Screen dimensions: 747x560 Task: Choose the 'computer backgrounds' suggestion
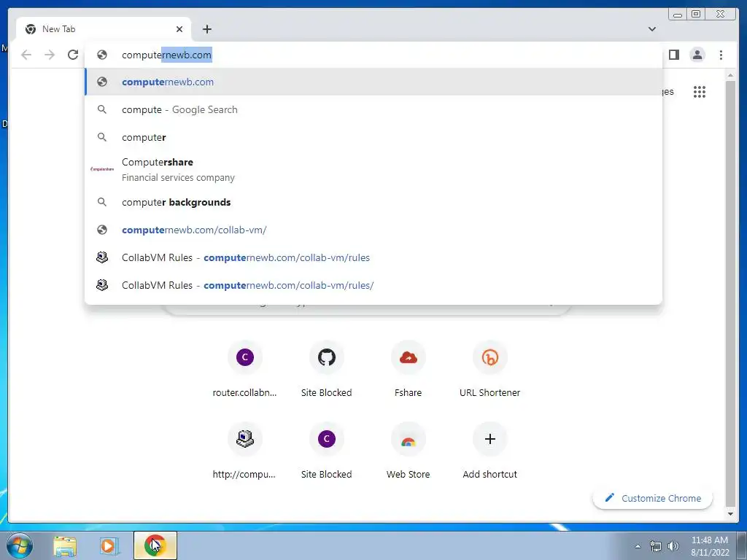click(373, 203)
